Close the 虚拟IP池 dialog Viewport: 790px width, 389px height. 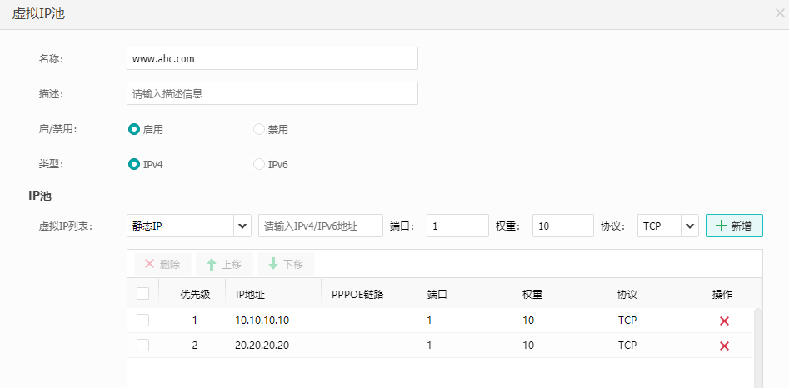780,14
